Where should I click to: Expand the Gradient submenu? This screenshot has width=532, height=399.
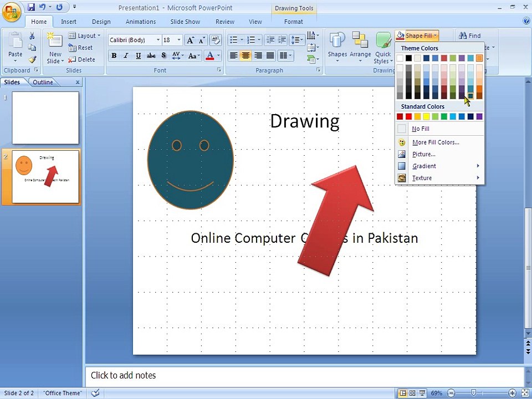(x=439, y=166)
